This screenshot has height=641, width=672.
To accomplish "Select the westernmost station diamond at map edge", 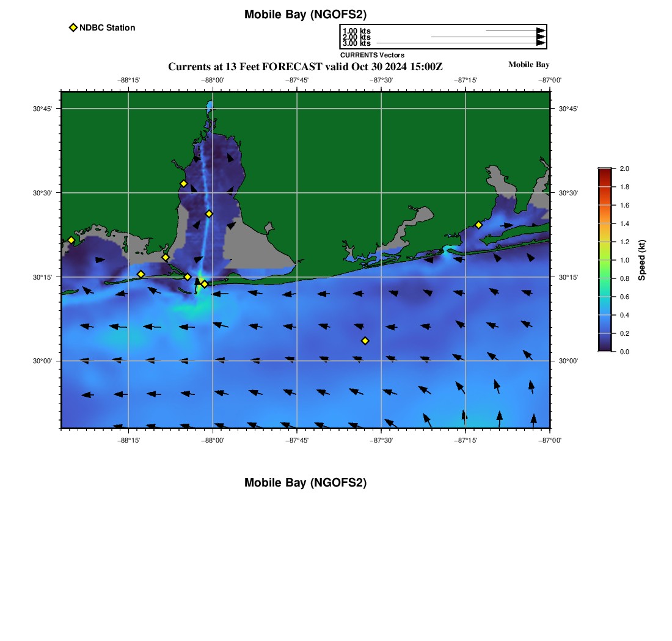I will tap(71, 240).
